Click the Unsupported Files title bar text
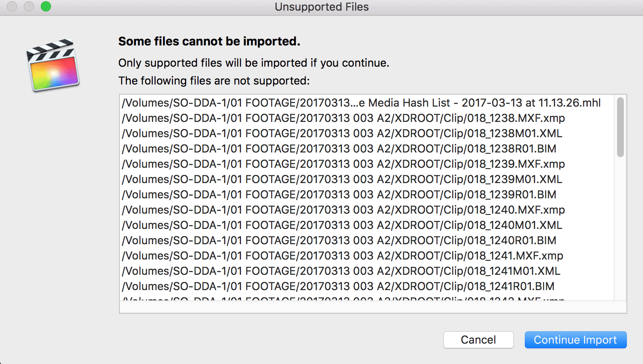Viewport: 643px width, 364px height. pyautogui.click(x=322, y=7)
